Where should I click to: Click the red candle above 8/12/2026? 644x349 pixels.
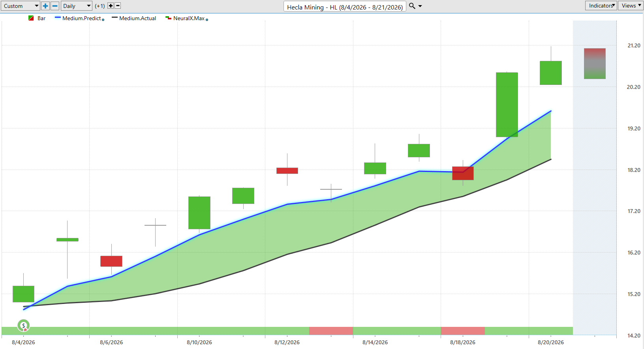(x=287, y=171)
